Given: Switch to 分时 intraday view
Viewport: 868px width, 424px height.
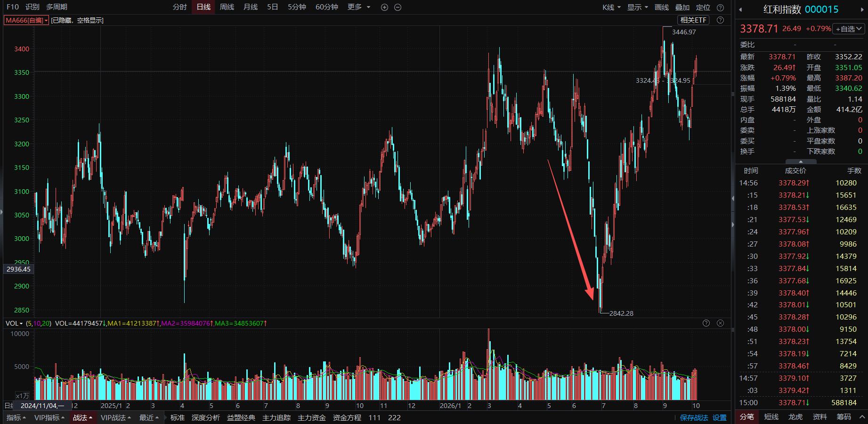Looking at the screenshot, I should (x=179, y=7).
